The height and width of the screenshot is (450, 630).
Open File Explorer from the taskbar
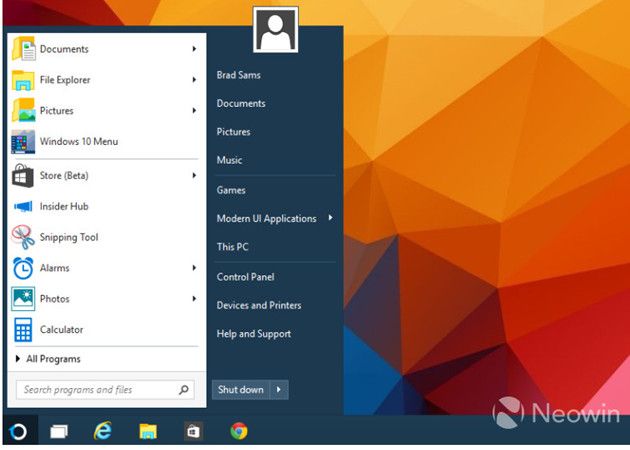pyautogui.click(x=148, y=431)
